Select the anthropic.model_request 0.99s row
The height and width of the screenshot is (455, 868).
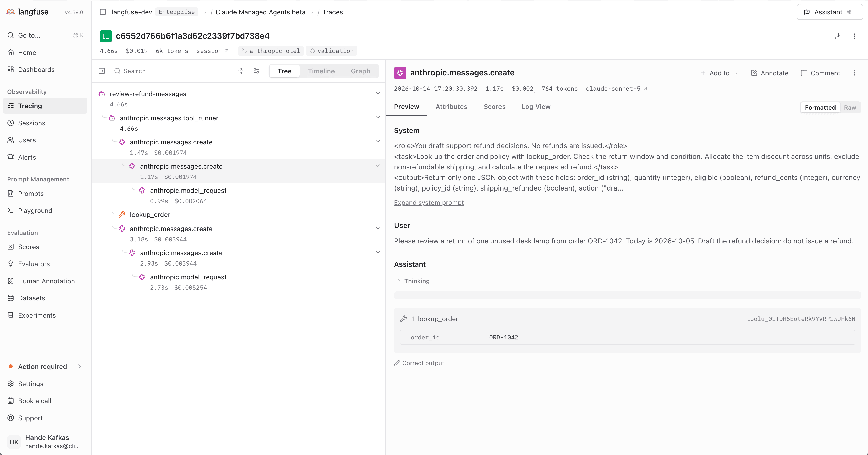238,196
